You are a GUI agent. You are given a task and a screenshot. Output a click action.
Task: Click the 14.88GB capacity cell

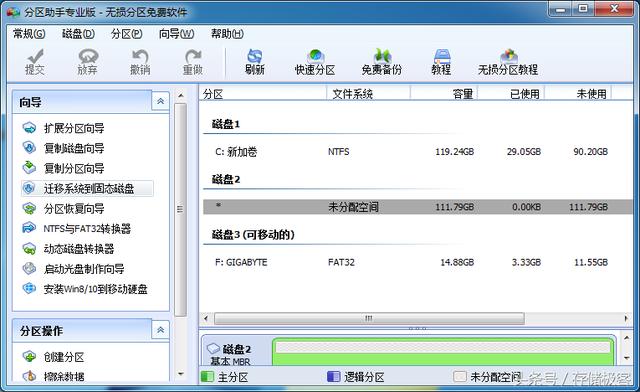[457, 262]
